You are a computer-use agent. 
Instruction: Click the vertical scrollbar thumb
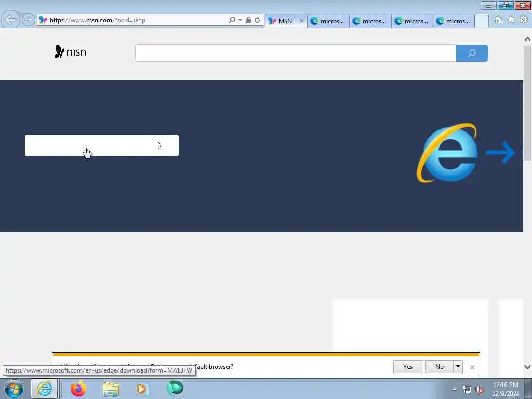(x=527, y=103)
